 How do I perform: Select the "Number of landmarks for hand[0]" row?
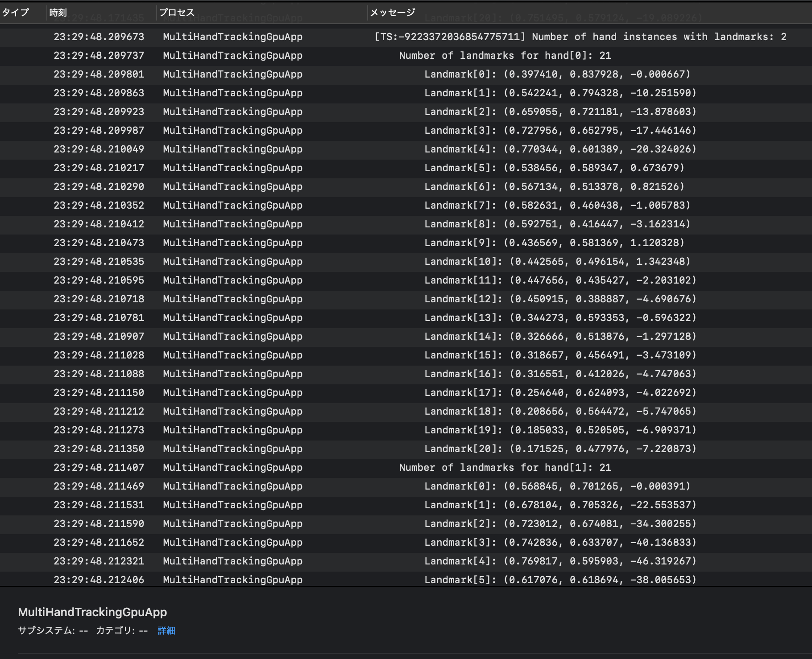[505, 56]
